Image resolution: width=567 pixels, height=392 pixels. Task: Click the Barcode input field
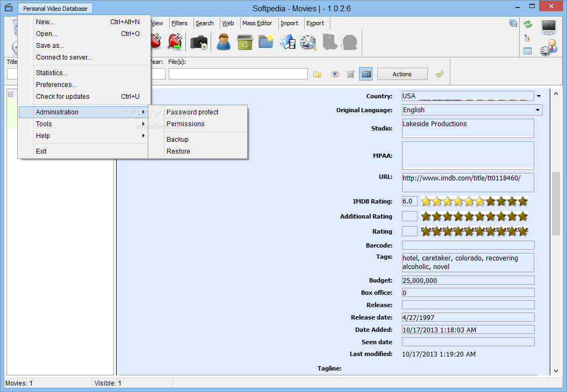click(x=468, y=245)
